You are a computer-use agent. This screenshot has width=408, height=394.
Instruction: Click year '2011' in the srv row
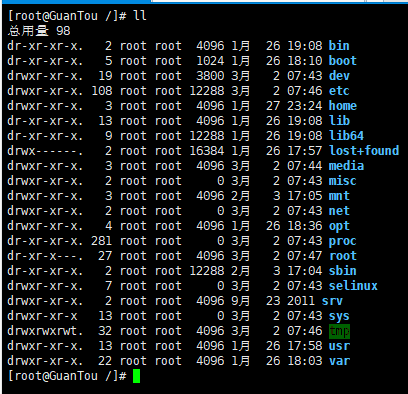point(301,301)
